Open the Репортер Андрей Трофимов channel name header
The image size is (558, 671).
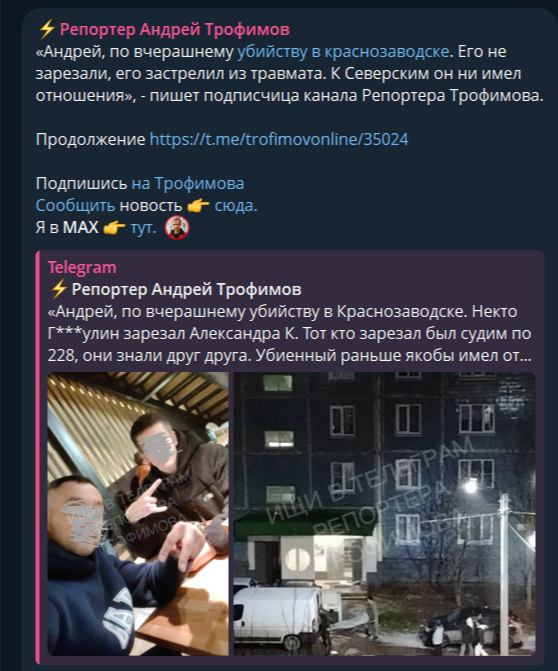[175, 29]
